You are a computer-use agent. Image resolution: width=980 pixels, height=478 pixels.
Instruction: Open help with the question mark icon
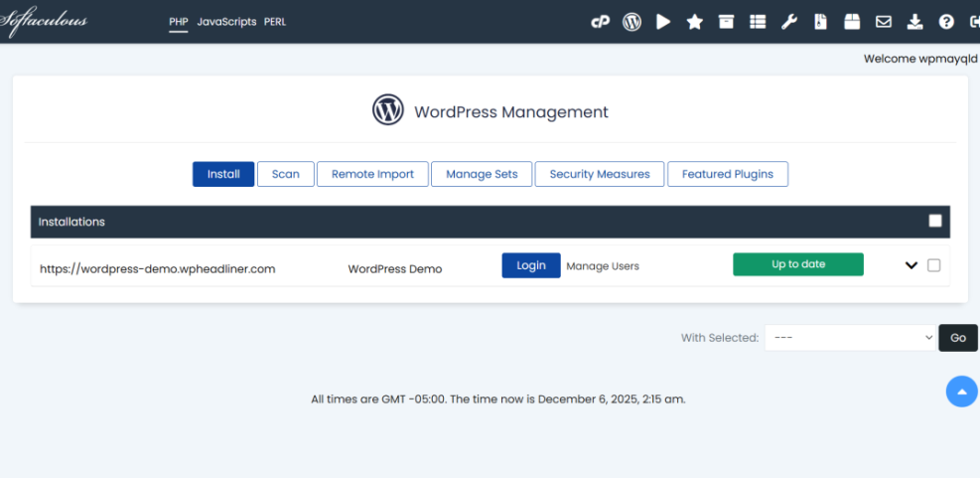click(946, 22)
